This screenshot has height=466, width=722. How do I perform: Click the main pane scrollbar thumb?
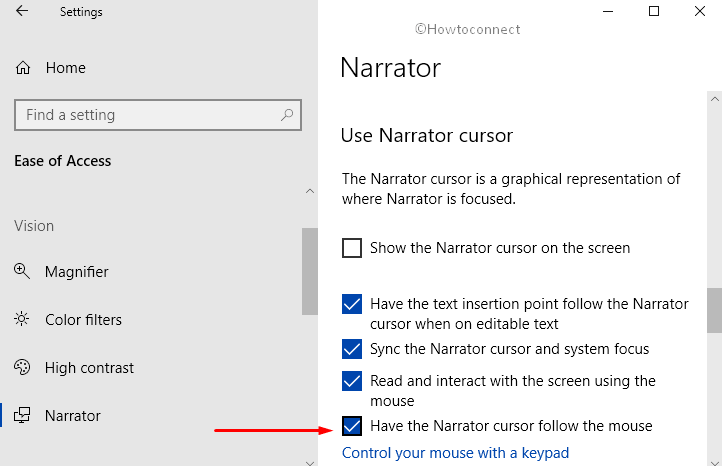pos(715,310)
